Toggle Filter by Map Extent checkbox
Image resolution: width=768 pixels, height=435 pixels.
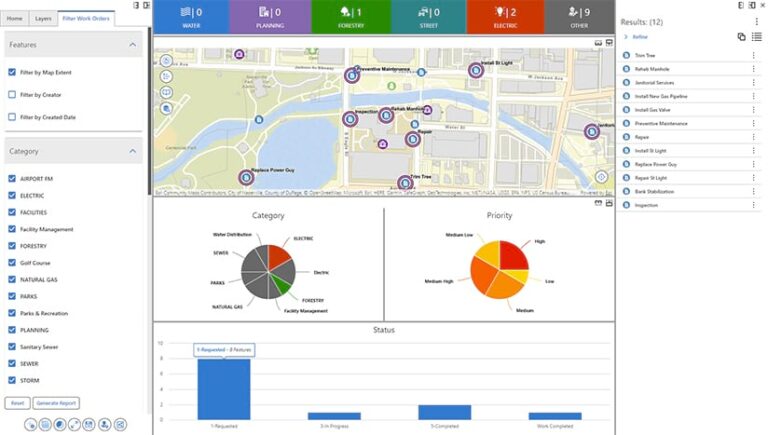tap(12, 72)
